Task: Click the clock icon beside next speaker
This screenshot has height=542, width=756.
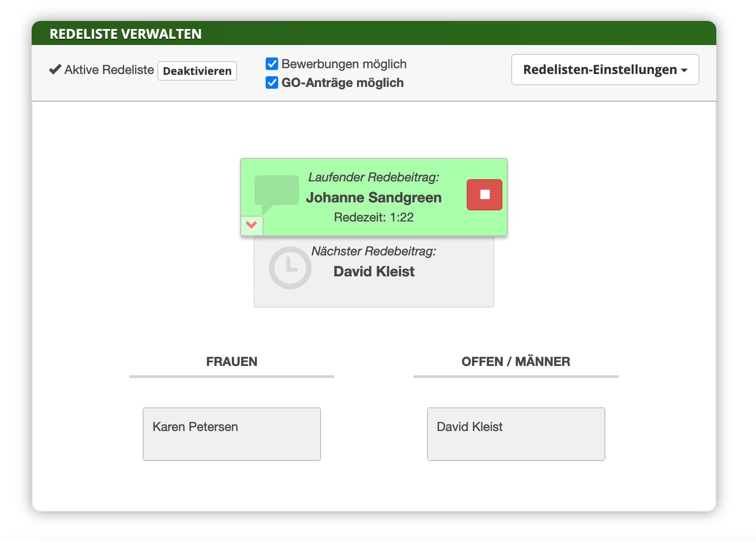Action: coord(290,267)
